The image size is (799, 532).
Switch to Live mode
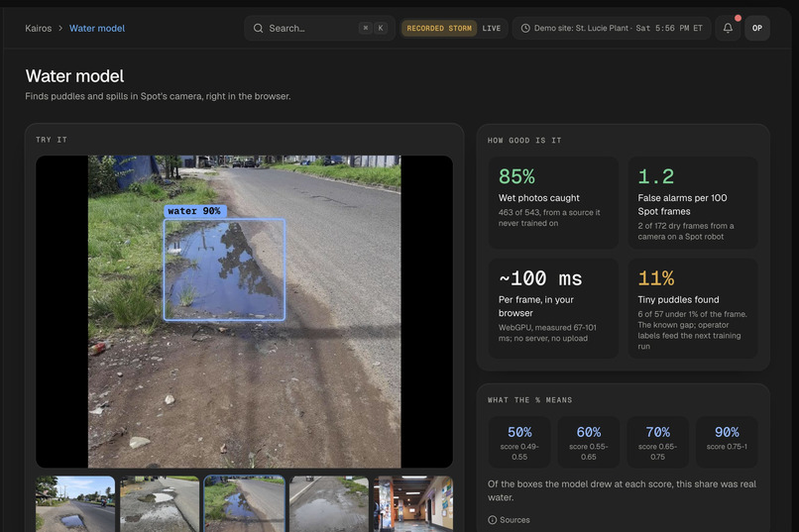click(x=492, y=28)
